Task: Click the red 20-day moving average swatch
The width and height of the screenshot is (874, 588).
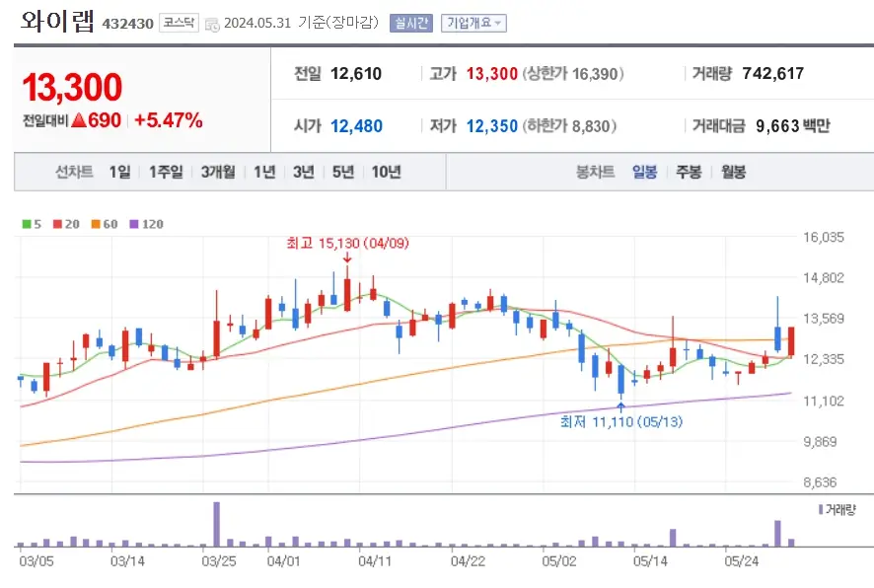Action: [x=57, y=224]
